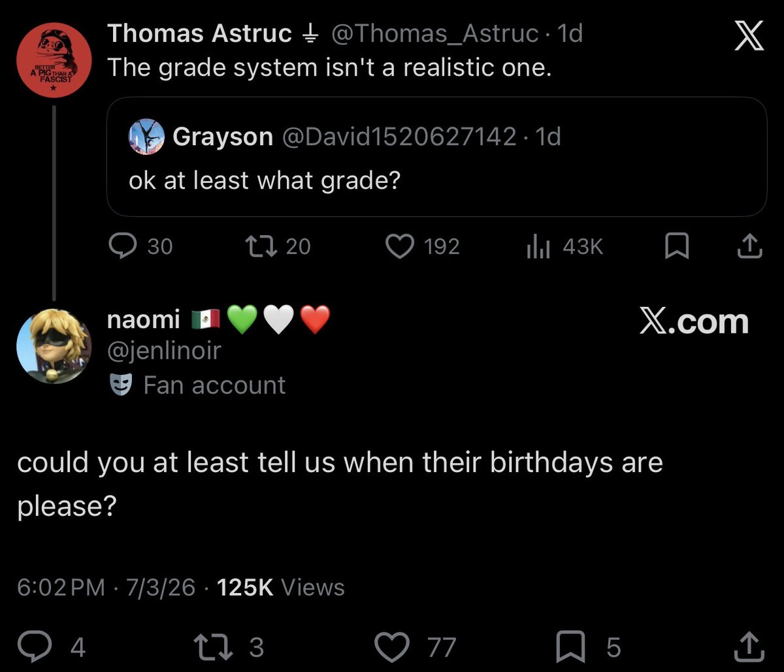Share Thomas Astruc's tweet
Screen dimensions: 784x672
749,246
